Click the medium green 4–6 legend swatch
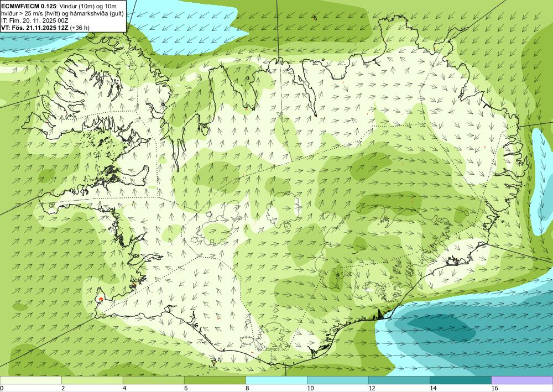 (153, 380)
